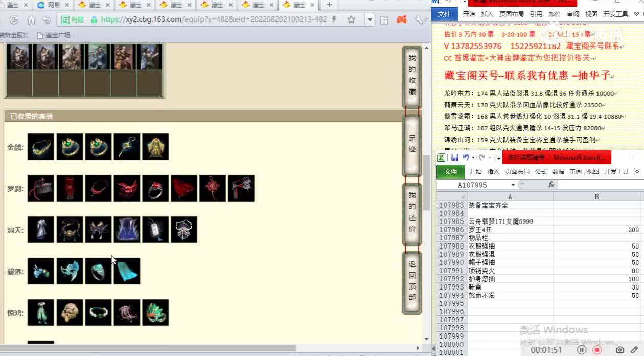Viewport: 644px width, 356px height.
Task: Click the first character portrait thumbnail
Action: [x=19, y=57]
